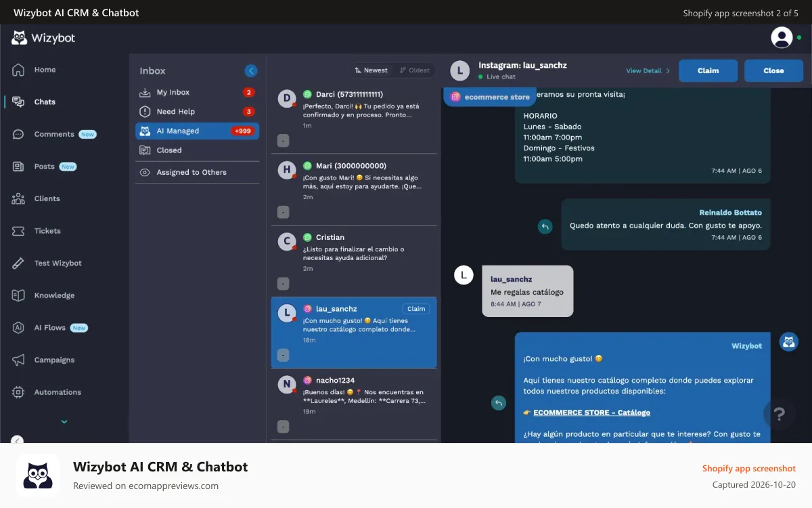Select Assigned to Others folder

(197, 173)
